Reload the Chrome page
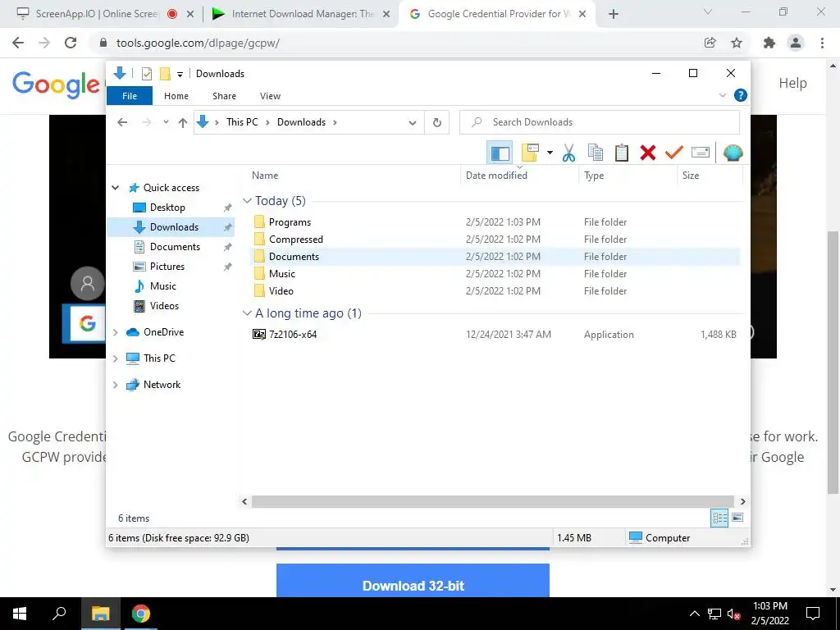The height and width of the screenshot is (630, 840). 71,43
